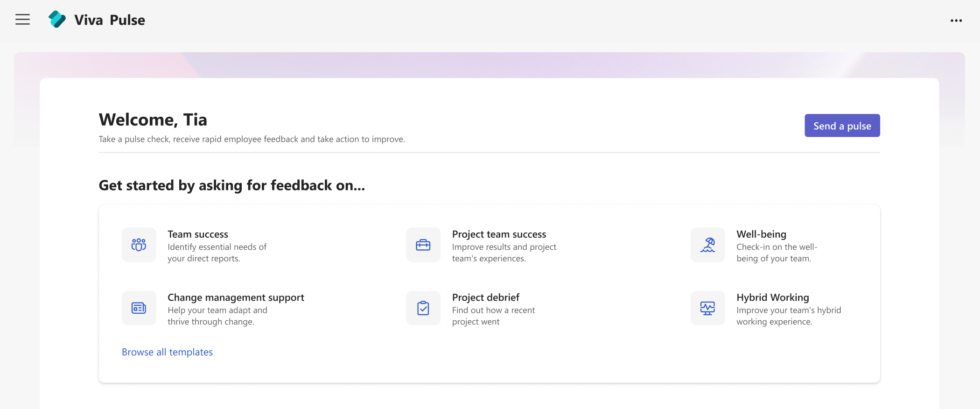
Task: Click the Team success people icon
Action: [139, 245]
